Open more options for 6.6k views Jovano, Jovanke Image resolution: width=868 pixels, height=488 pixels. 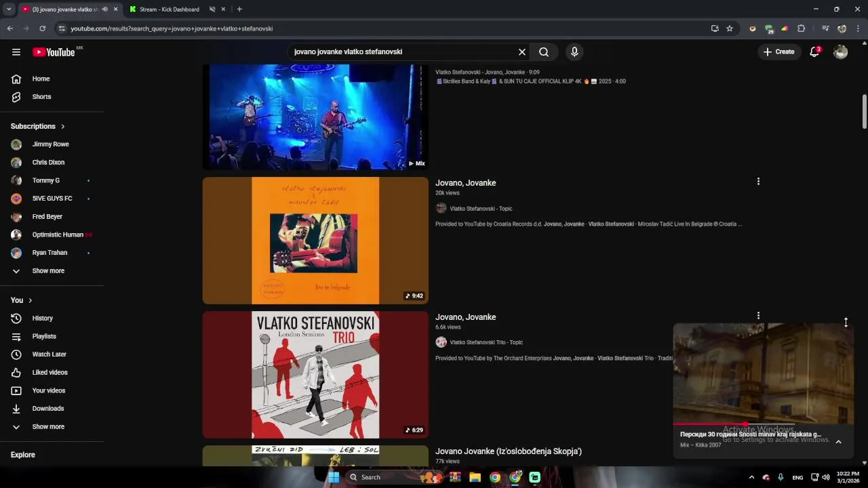[x=758, y=316]
